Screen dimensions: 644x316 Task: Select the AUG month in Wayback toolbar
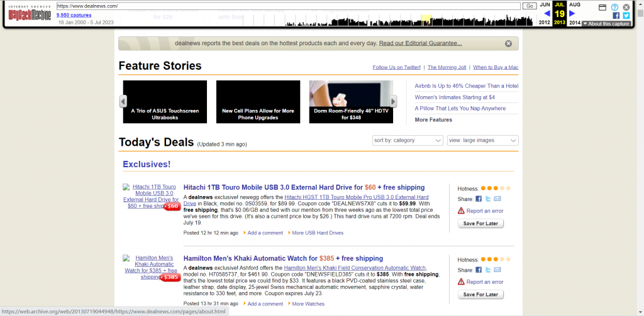pos(575,4)
